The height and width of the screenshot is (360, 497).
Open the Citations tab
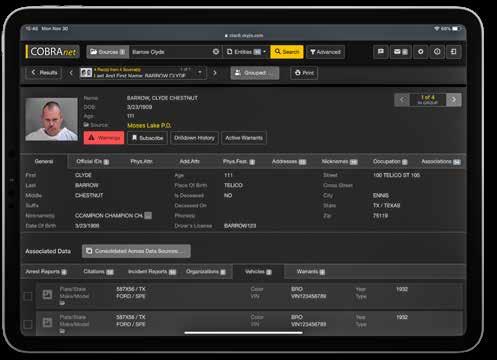point(98,272)
